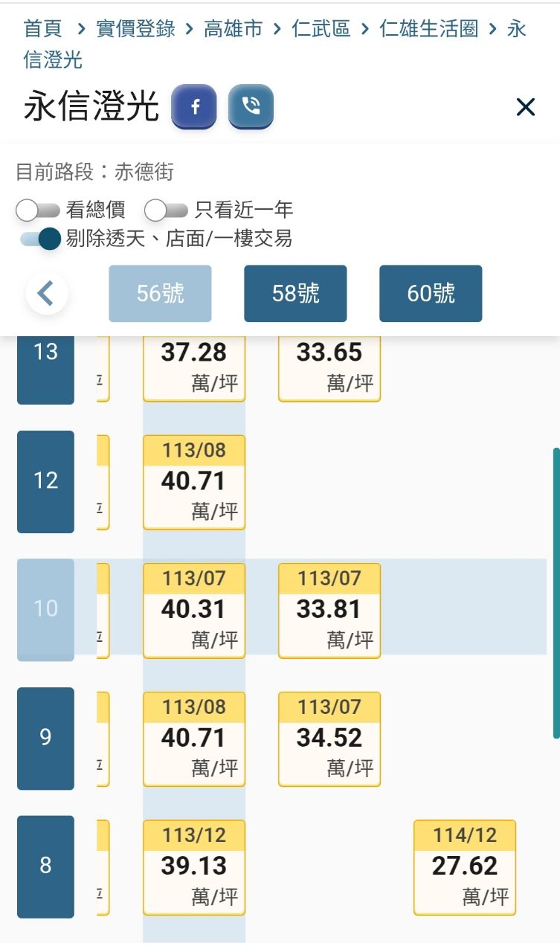Image resolution: width=560 pixels, height=952 pixels.
Task: Open the Facebook share icon
Action: pyautogui.click(x=194, y=106)
